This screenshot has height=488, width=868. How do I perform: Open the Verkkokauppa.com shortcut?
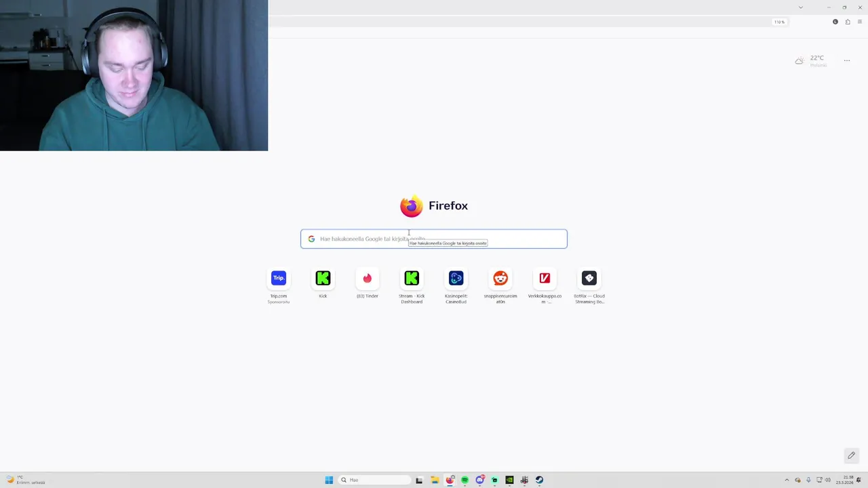545,286
